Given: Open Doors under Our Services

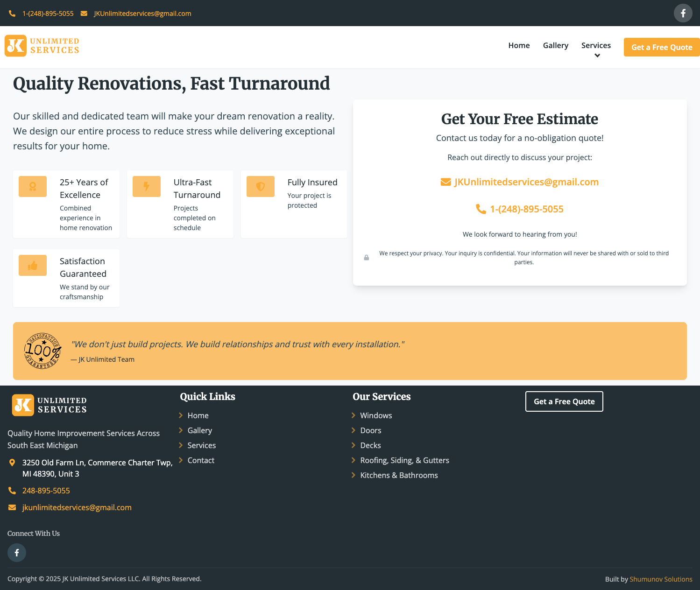Looking at the screenshot, I should tap(371, 430).
